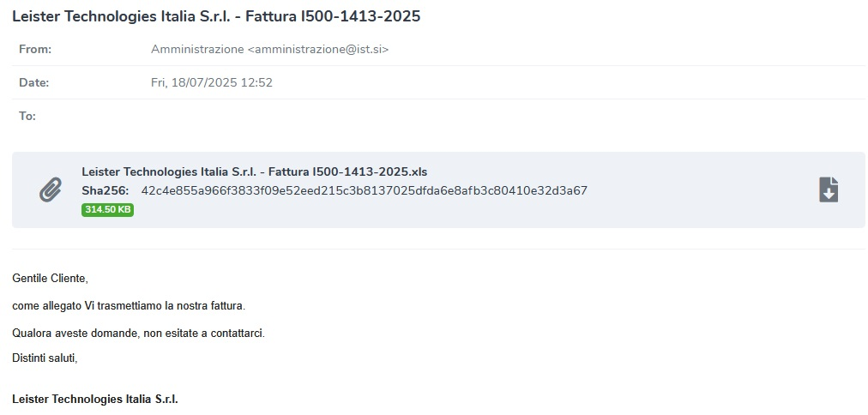Click the email subject title heading
The image size is (868, 415).
pos(216,16)
